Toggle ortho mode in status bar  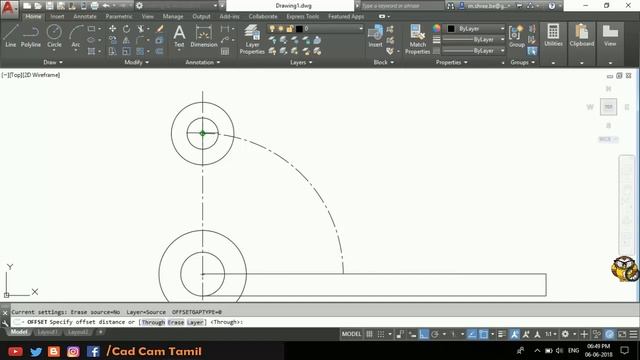[424, 334]
